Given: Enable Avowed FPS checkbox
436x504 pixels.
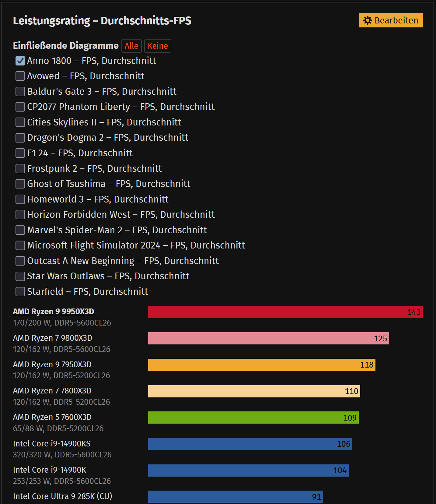Looking at the screenshot, I should [x=20, y=76].
